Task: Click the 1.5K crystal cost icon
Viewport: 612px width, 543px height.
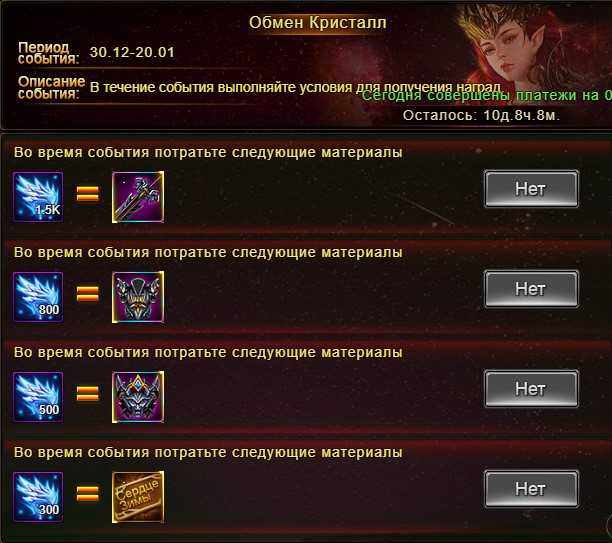Action: click(38, 197)
